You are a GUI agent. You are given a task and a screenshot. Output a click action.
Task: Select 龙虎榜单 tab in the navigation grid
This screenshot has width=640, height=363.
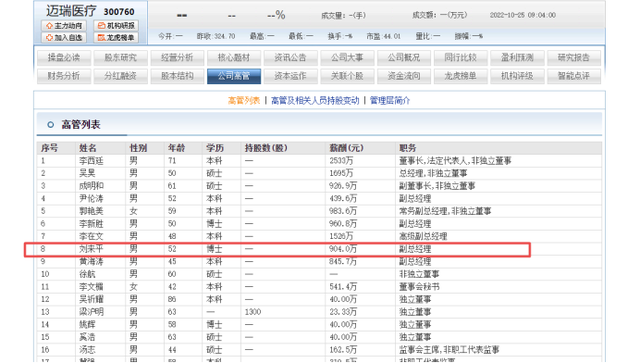tap(461, 76)
